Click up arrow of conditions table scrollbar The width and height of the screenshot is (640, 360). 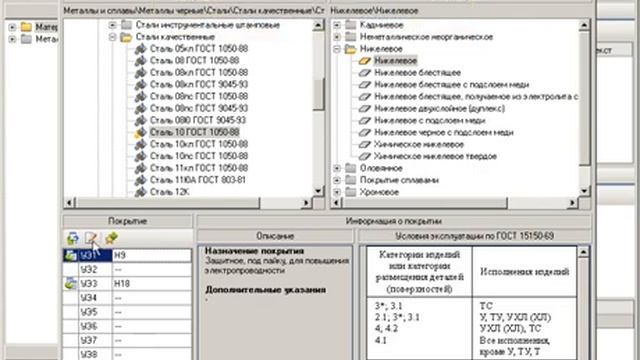pos(584,252)
